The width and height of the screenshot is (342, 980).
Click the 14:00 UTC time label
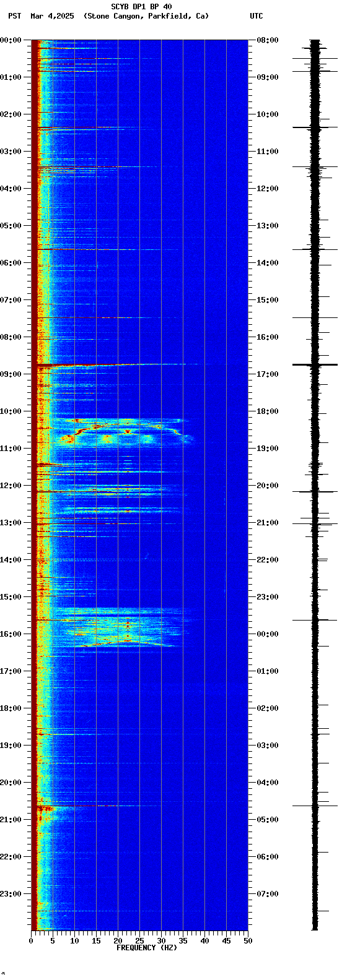[268, 263]
